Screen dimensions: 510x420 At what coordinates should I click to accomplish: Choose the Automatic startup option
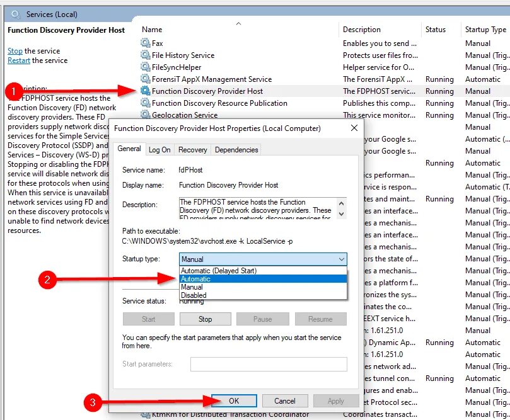[x=263, y=279]
